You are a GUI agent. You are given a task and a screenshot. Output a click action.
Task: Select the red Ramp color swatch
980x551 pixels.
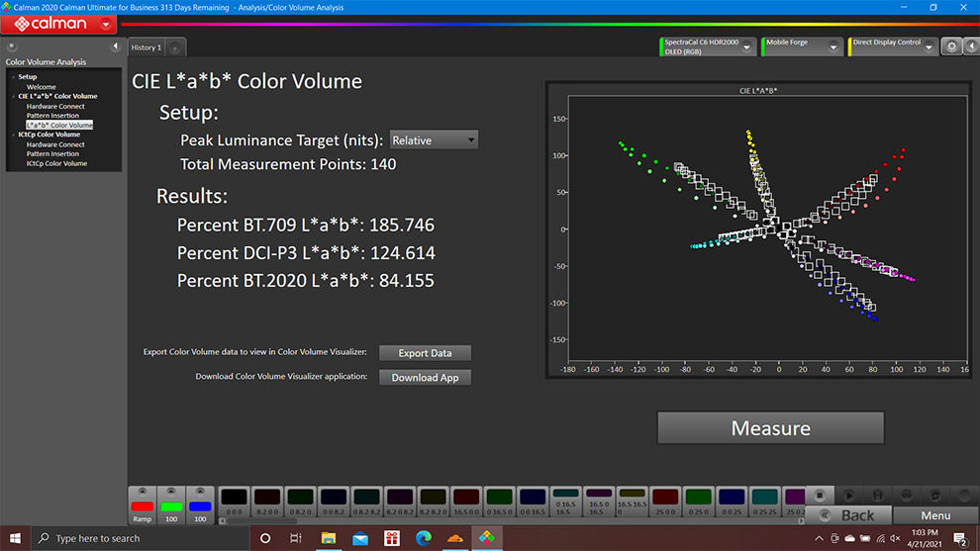tap(143, 506)
